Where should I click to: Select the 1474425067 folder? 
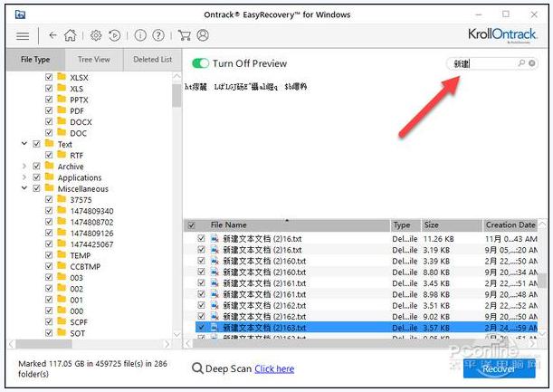point(91,244)
